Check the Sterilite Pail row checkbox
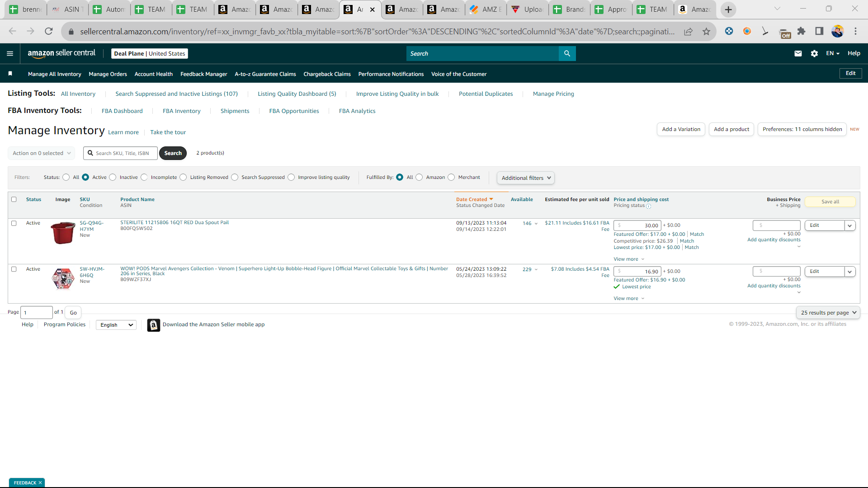Screen dimensions: 868x488 click(14, 223)
